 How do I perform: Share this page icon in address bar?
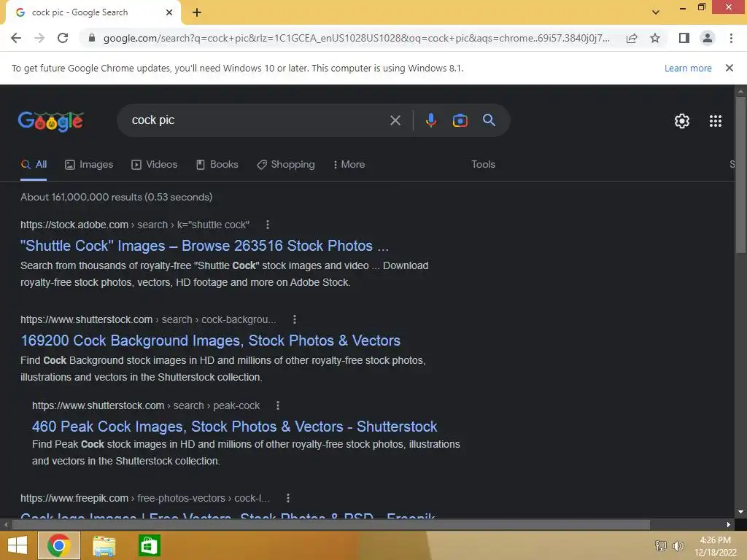(632, 38)
